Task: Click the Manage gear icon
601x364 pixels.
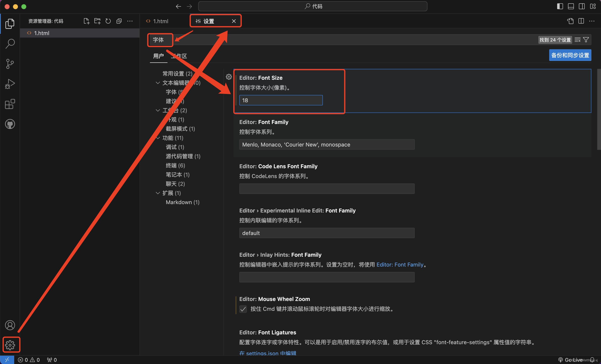Action: tap(10, 345)
